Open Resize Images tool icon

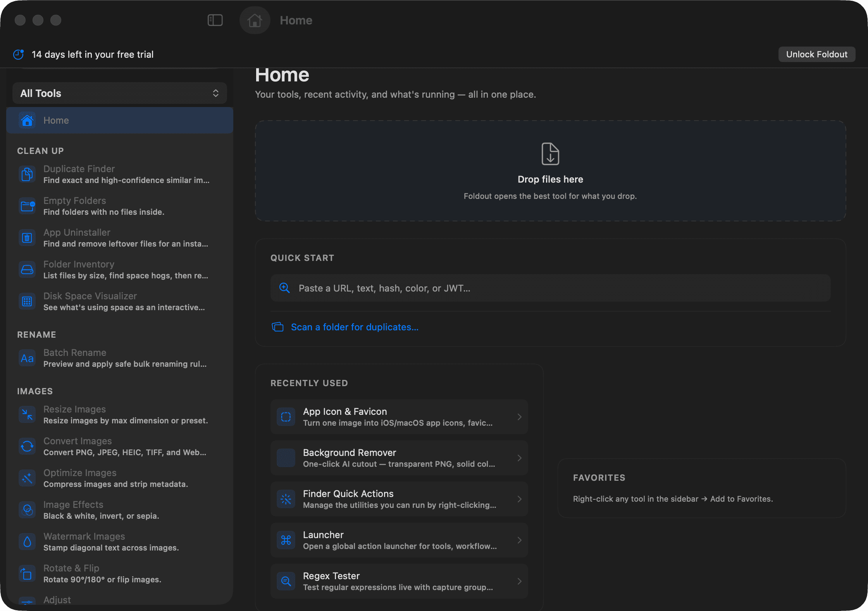tap(27, 414)
